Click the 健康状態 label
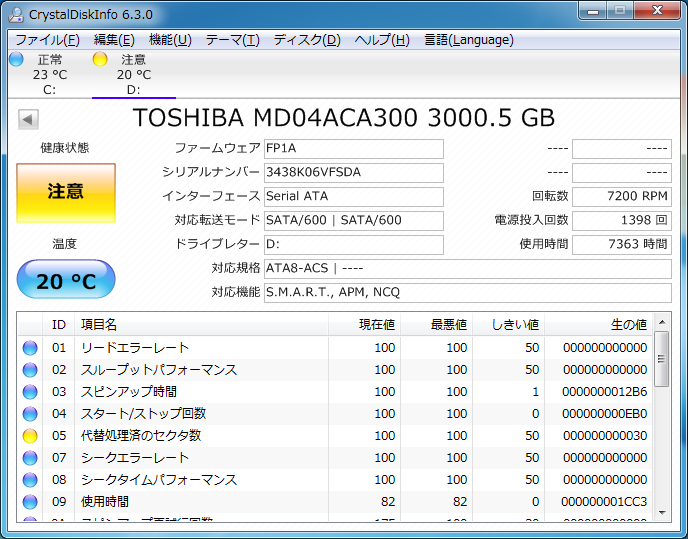 point(65,148)
